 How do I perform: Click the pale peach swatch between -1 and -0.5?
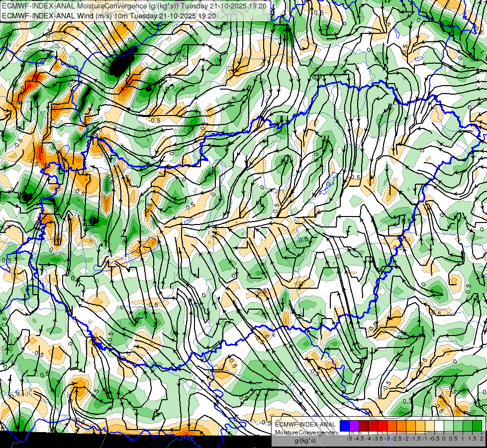tap(430, 426)
